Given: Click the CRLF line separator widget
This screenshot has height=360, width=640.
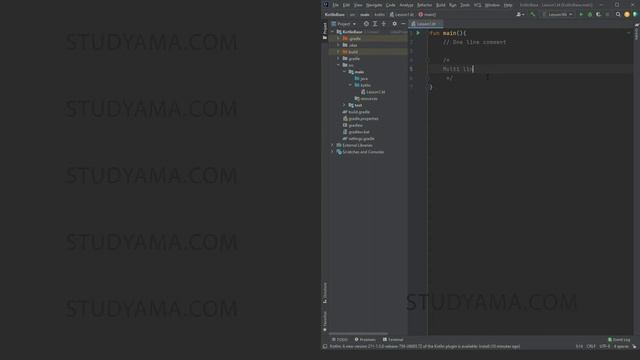Looking at the screenshot, I should 591,347.
